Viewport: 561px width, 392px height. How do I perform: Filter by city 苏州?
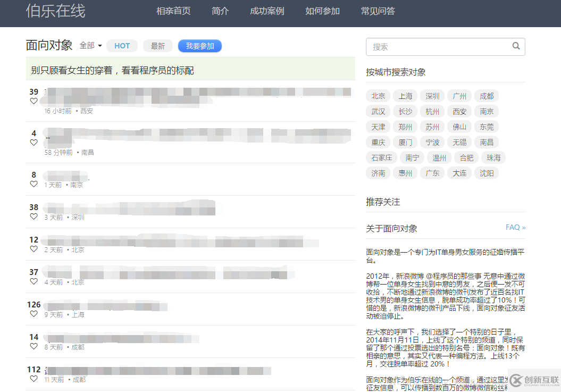click(432, 127)
